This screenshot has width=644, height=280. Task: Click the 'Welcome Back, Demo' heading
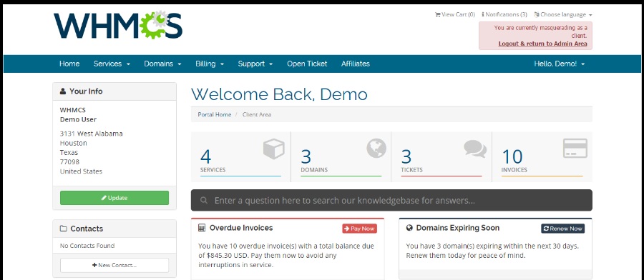(279, 94)
